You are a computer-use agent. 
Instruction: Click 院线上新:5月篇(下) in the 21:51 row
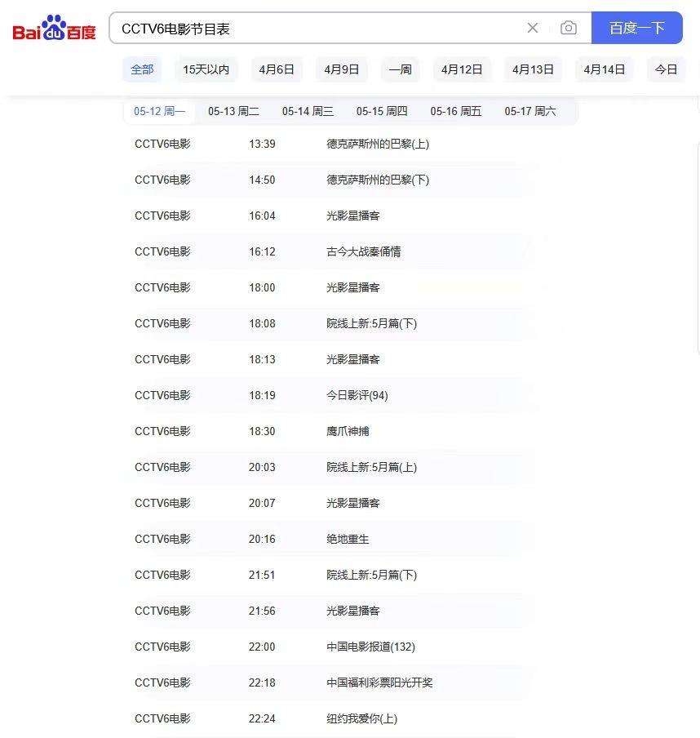[x=372, y=576]
